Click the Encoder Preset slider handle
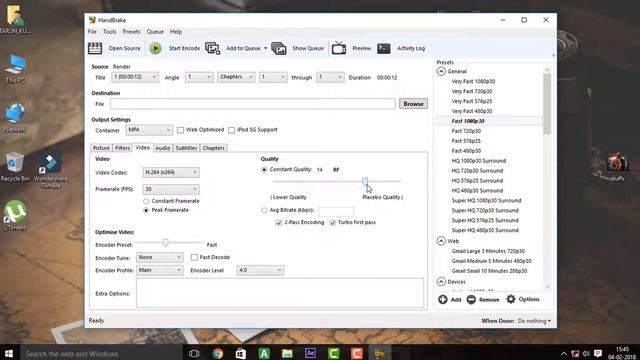 tap(165, 243)
